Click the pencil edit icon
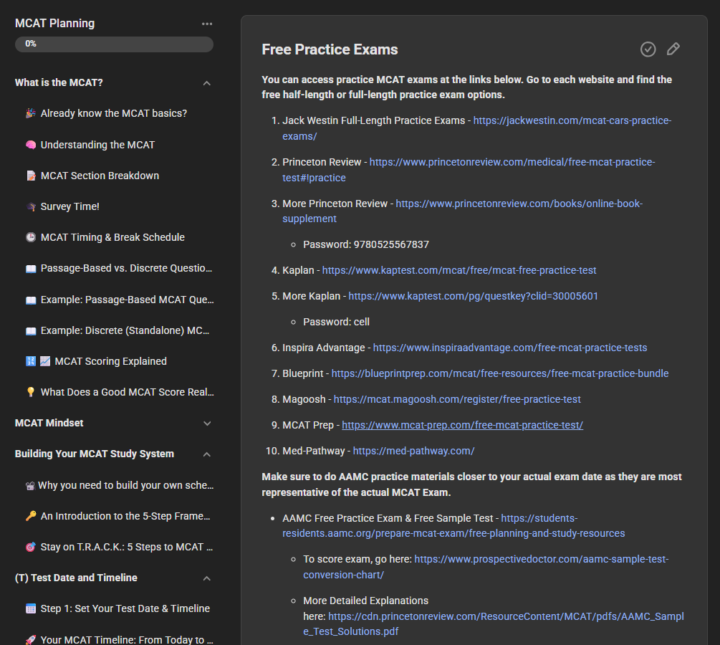The width and height of the screenshot is (720, 645). [673, 49]
